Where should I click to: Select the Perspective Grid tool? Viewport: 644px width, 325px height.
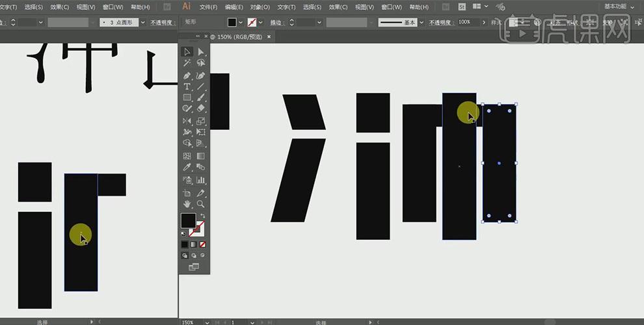(x=200, y=143)
